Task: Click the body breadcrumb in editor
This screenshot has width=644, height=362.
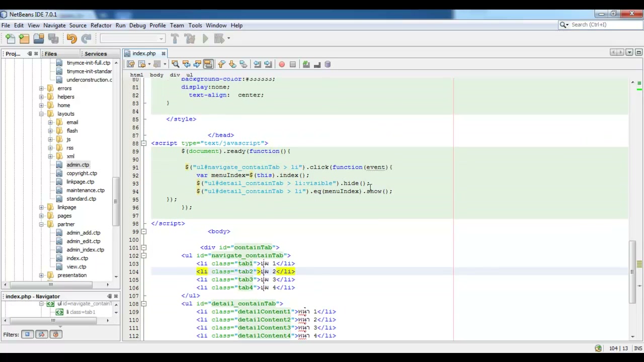Action: point(156,75)
